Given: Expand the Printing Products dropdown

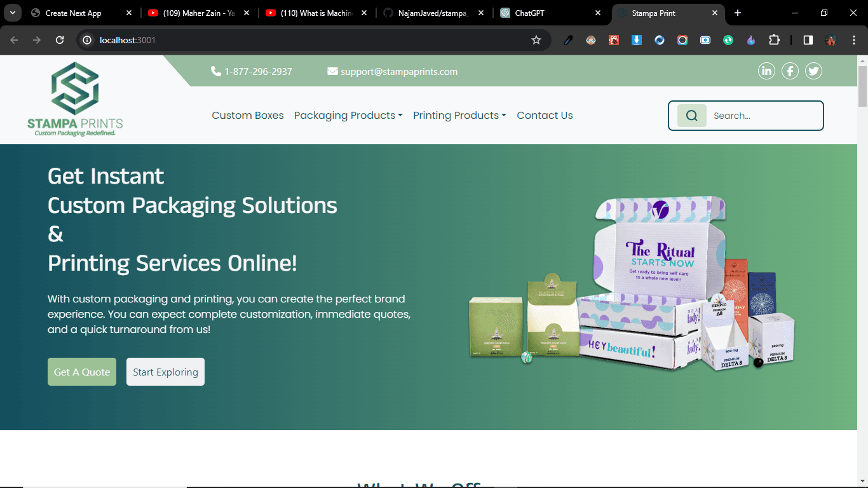Looking at the screenshot, I should [459, 116].
